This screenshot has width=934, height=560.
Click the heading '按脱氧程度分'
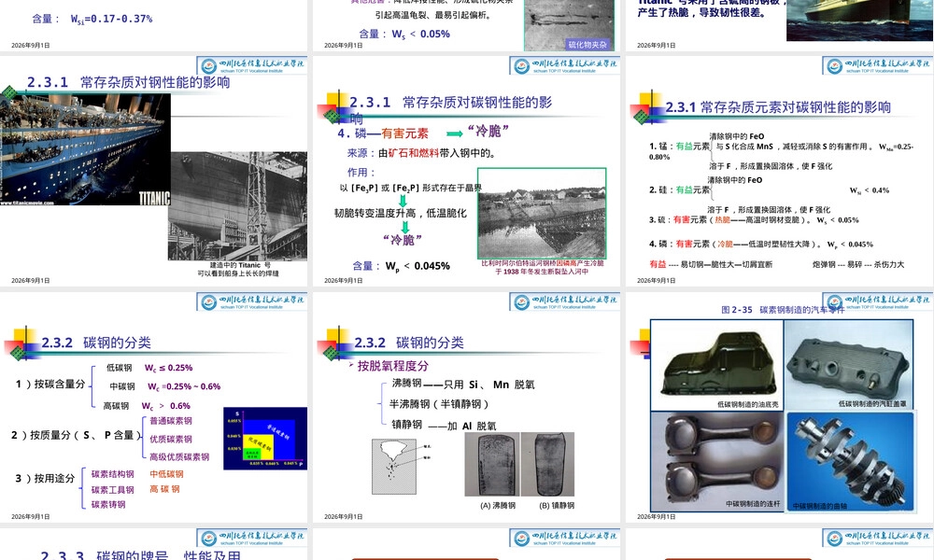(392, 366)
